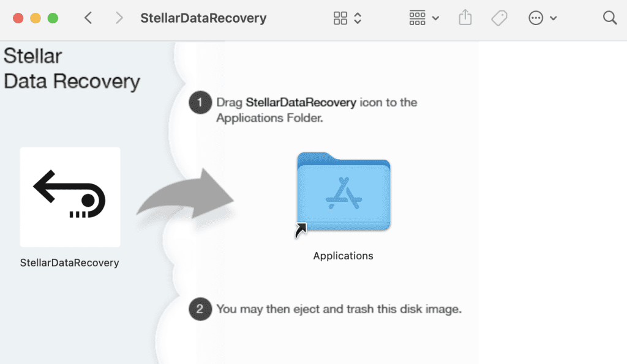Toggle the grid view layout control
The image size is (627, 364).
(x=342, y=18)
